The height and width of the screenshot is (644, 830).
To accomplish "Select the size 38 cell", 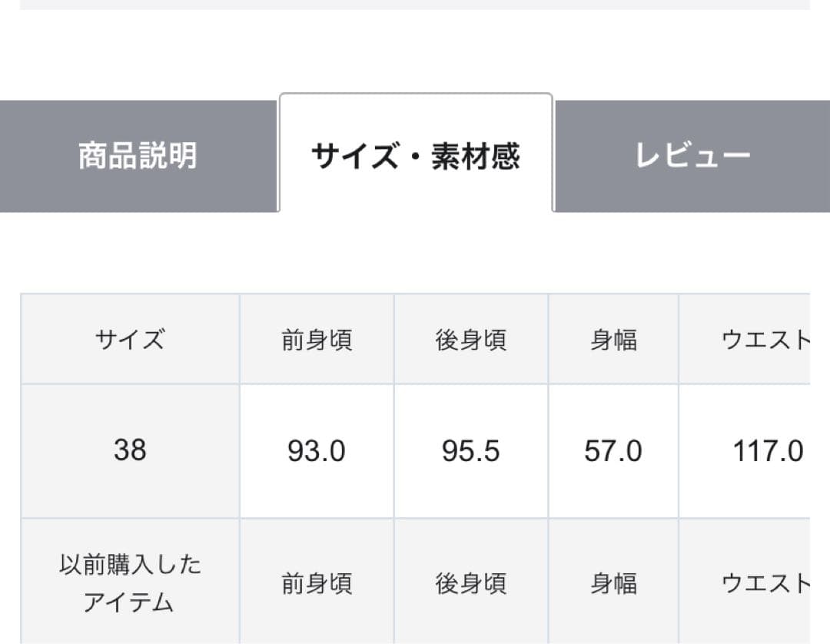I will (x=130, y=450).
